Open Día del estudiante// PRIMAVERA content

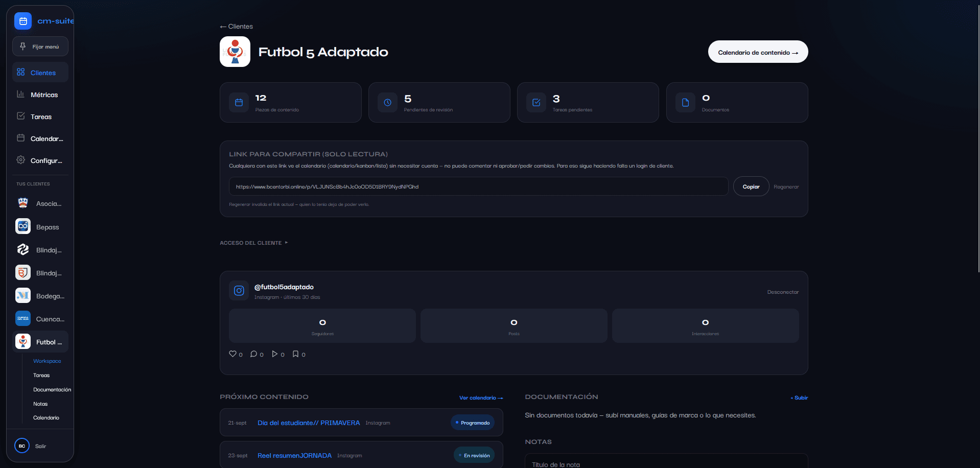309,423
